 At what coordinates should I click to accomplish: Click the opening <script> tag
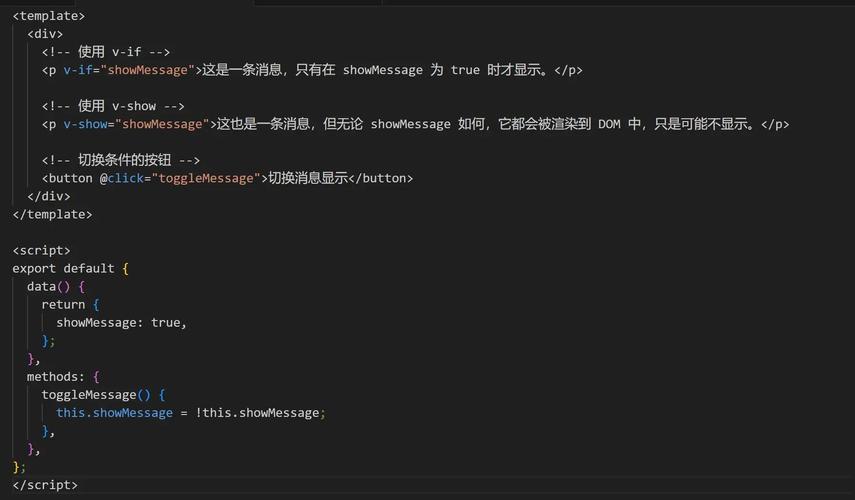41,250
